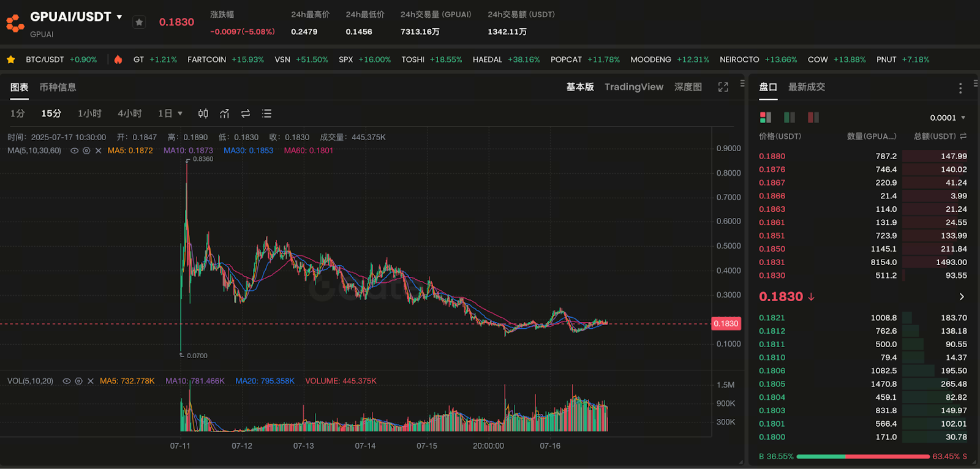The width and height of the screenshot is (980, 469).
Task: Click the GPUAI coin logo icon
Action: [15, 23]
